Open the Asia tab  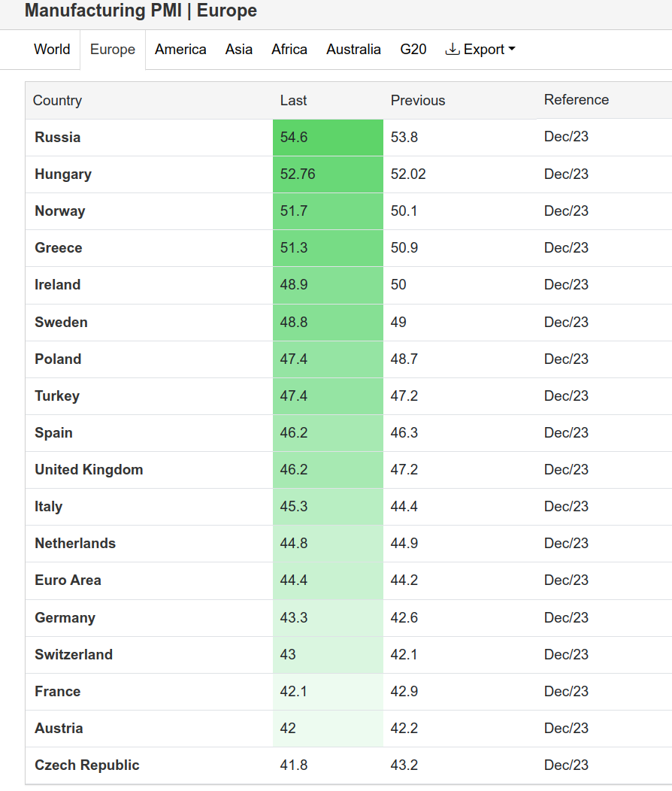pyautogui.click(x=238, y=50)
